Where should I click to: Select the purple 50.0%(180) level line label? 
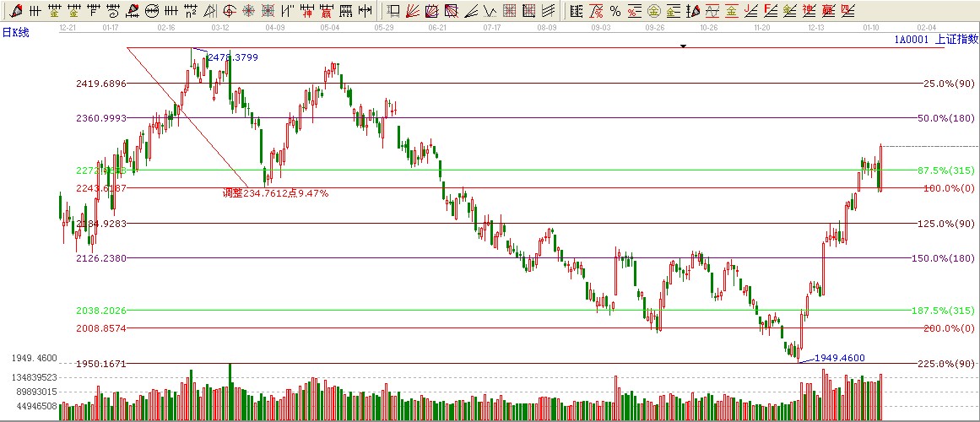point(945,118)
